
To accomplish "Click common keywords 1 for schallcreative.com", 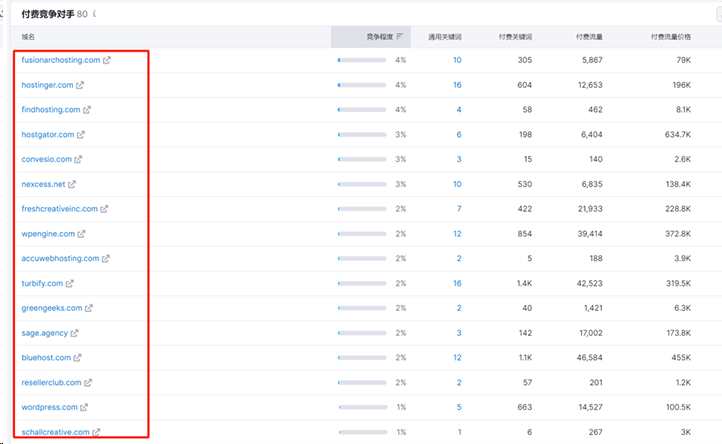I will pos(460,432).
